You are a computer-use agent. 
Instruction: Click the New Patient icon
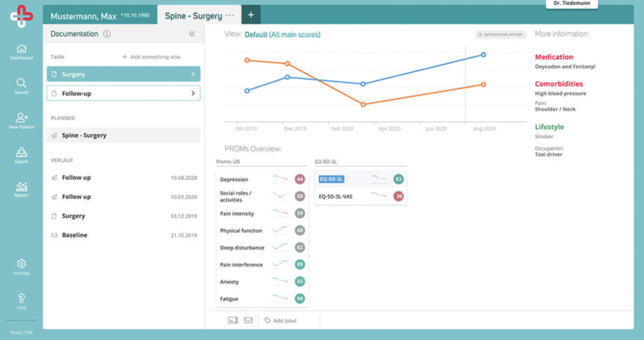[x=21, y=117]
